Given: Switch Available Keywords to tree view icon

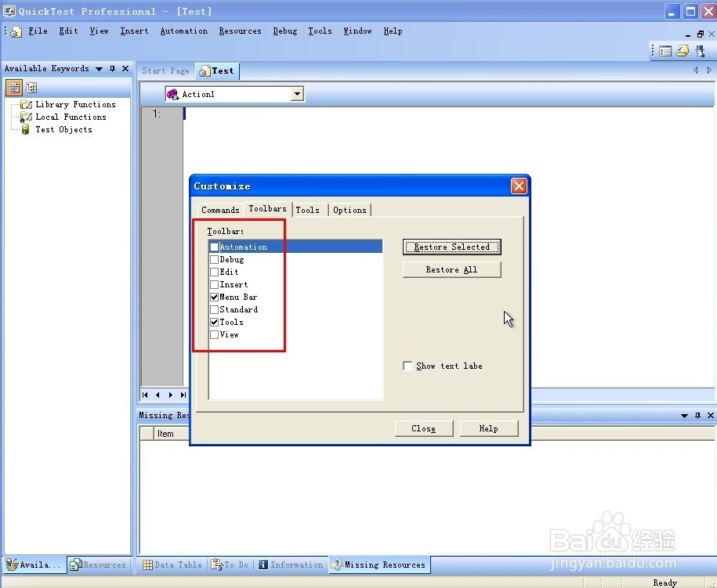Looking at the screenshot, I should 31,87.
